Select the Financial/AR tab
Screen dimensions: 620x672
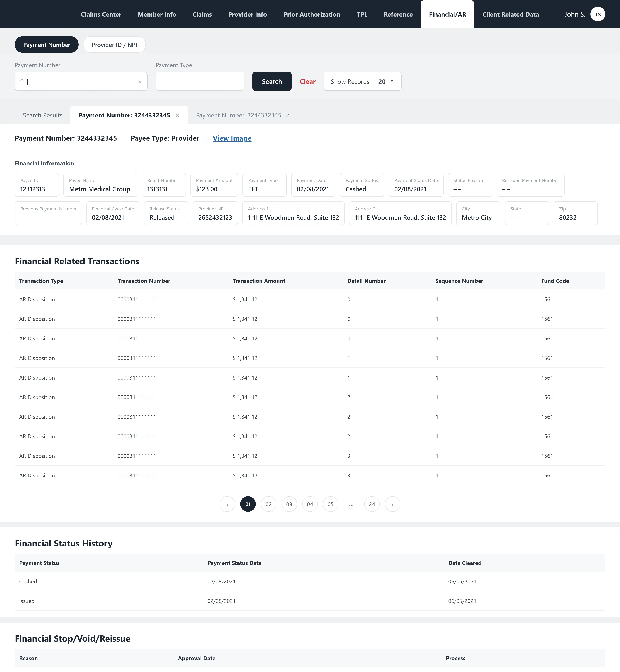click(x=447, y=14)
